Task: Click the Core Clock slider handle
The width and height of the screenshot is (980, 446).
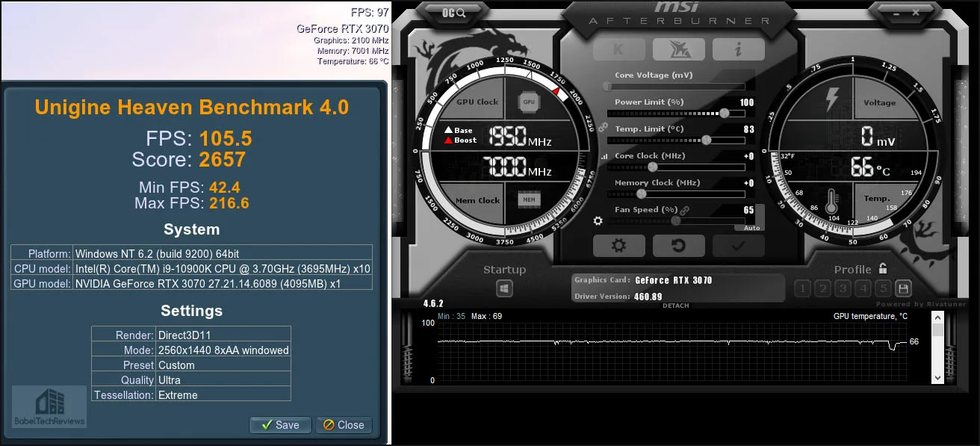Action: (653, 167)
